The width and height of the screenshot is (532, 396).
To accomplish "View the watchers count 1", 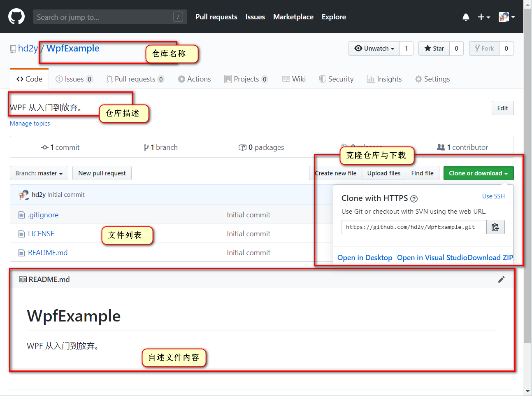I will click(x=407, y=49).
